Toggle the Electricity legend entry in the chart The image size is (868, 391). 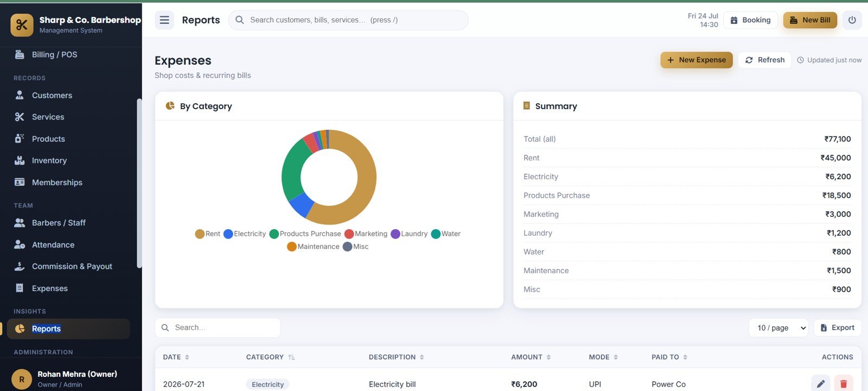click(x=245, y=234)
